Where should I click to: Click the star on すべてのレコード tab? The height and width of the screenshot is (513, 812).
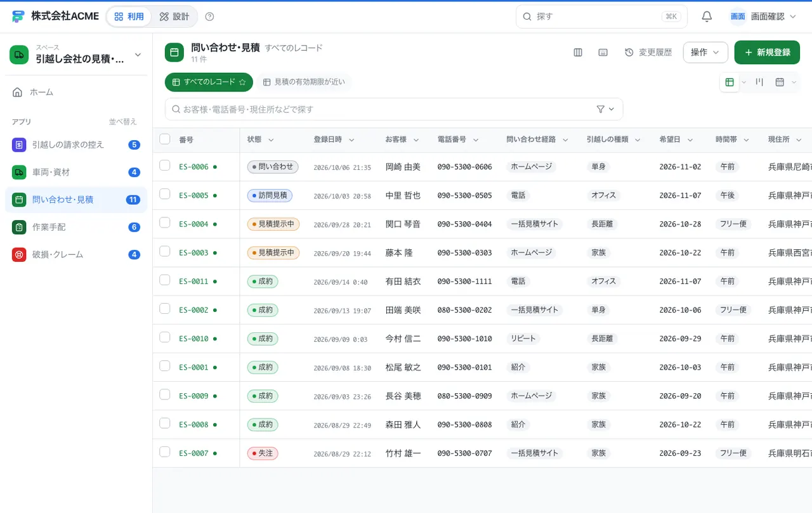242,82
